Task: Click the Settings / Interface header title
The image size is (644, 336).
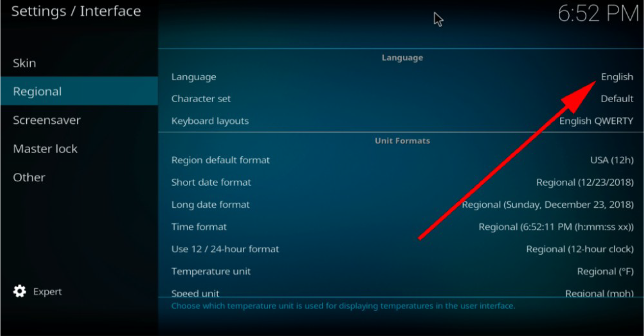Action: 76,11
